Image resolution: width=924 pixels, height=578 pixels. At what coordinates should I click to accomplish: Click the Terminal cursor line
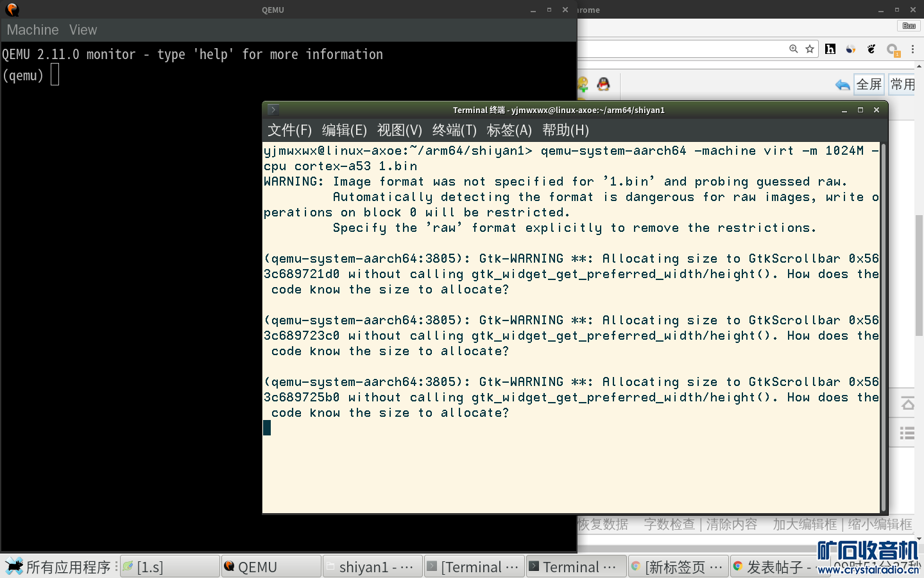point(267,428)
